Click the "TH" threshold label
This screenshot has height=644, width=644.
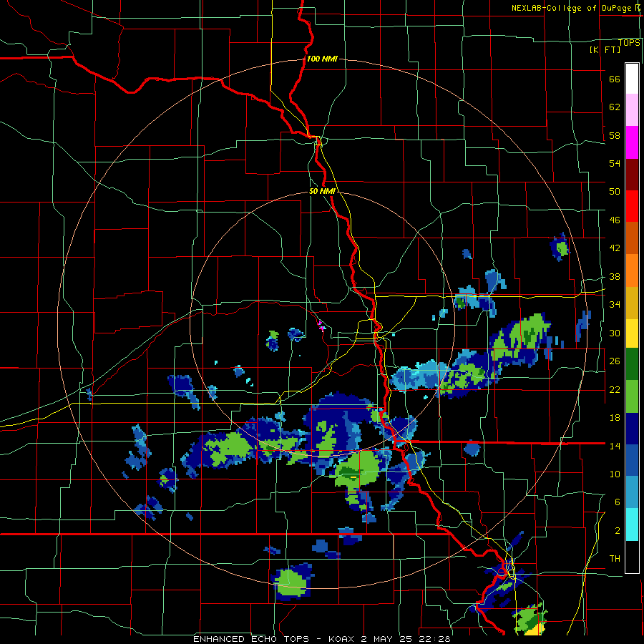click(615, 559)
